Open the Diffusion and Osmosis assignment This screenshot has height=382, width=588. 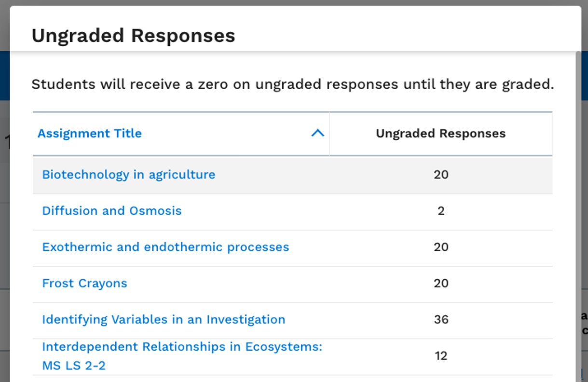[x=112, y=211]
